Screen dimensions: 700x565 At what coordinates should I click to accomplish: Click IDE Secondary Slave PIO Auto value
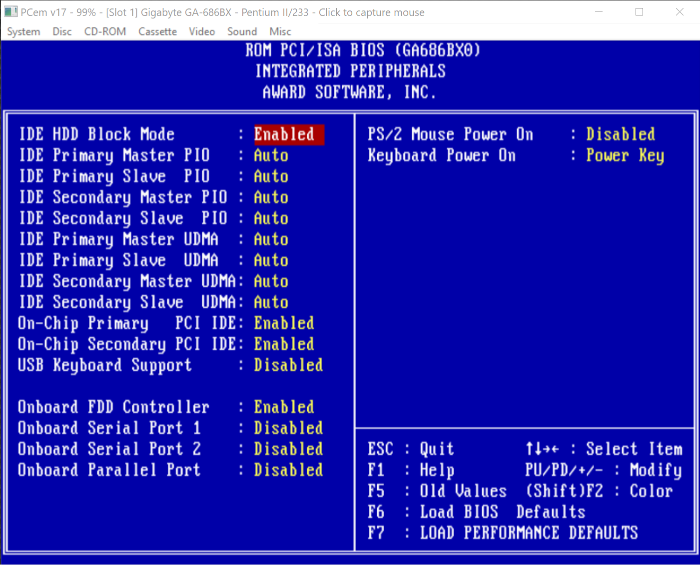point(271,219)
